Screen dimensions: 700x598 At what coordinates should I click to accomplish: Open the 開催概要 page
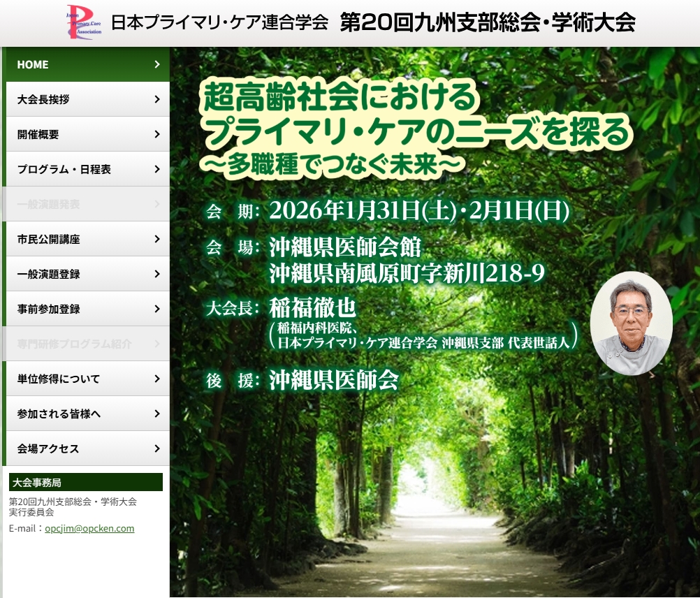38,134
